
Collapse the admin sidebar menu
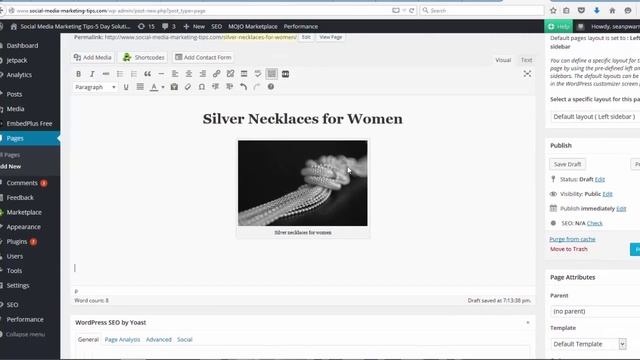[24, 334]
